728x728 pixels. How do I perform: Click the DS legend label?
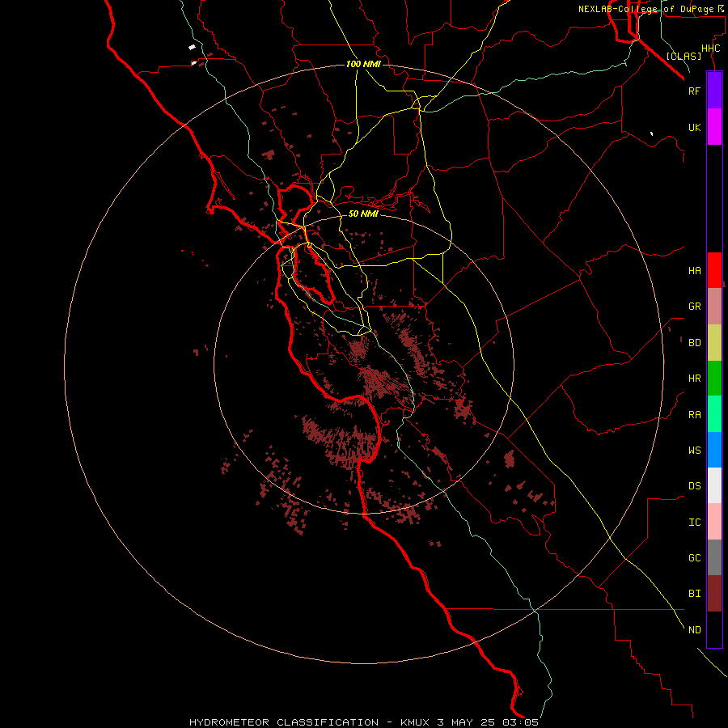[694, 485]
